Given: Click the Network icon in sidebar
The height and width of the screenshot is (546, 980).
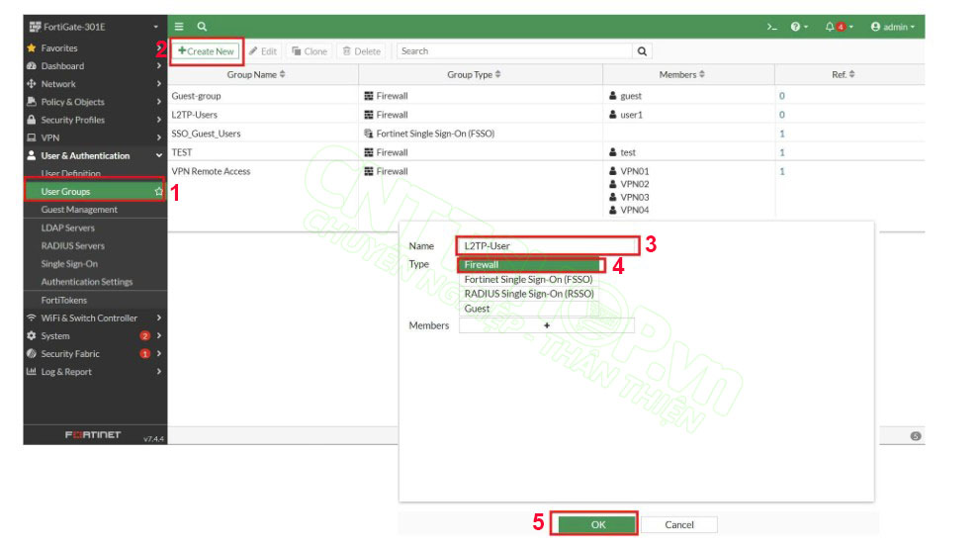Looking at the screenshot, I should [x=32, y=84].
